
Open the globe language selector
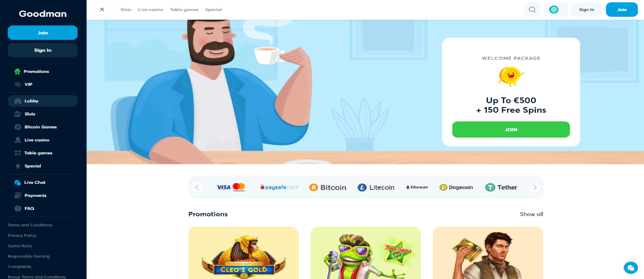point(554,10)
